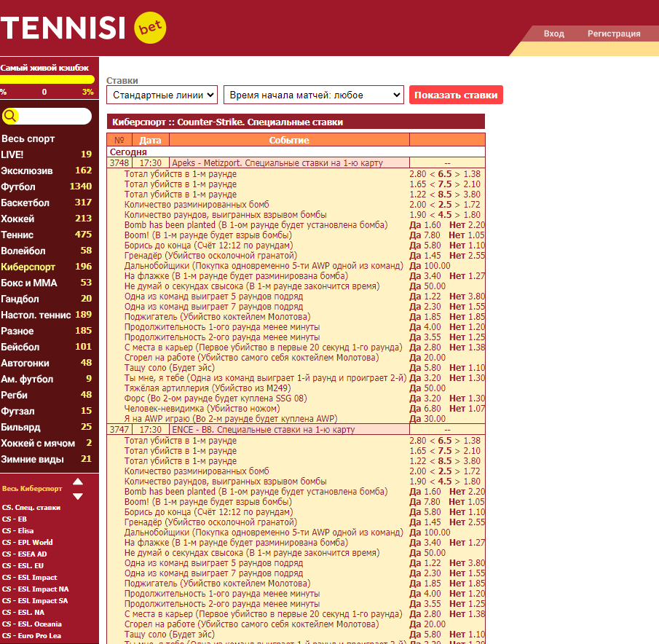
Task: Open the CS - ESL. EU link
Action: (23, 566)
